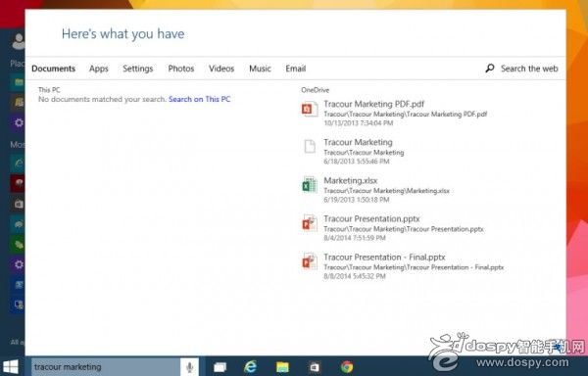This screenshot has width=588, height=376.
Task: Open Tracour Presentation.pptx result
Action: [x=371, y=218]
